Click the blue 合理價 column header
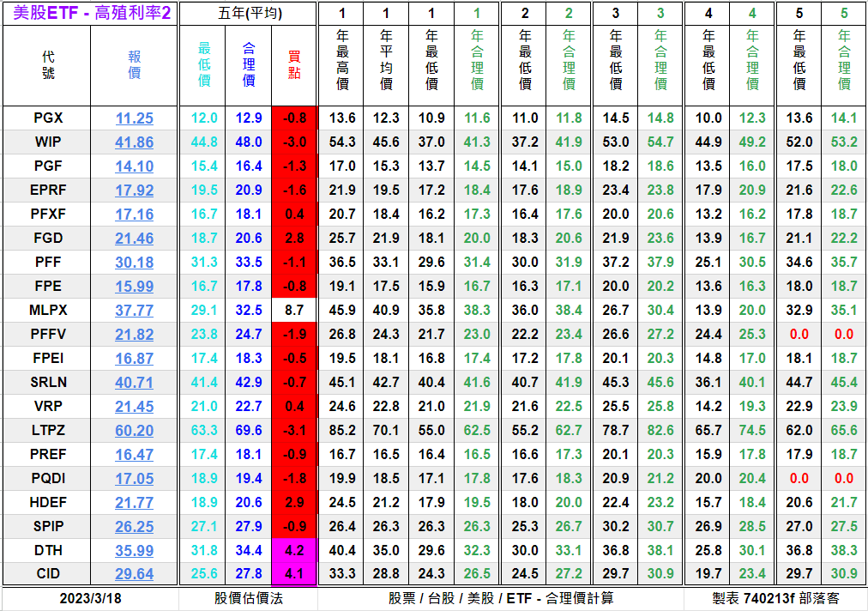868x611 pixels. tap(249, 65)
